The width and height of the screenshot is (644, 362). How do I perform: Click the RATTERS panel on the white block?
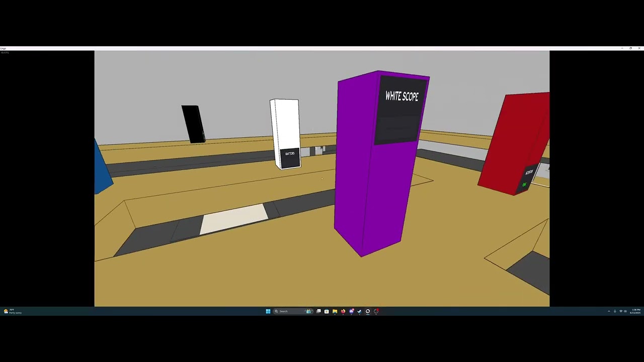tap(290, 158)
